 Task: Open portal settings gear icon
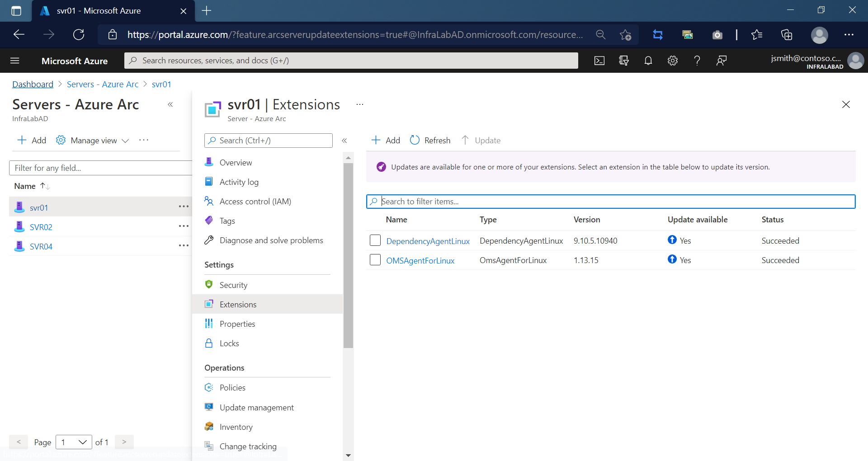(x=672, y=61)
